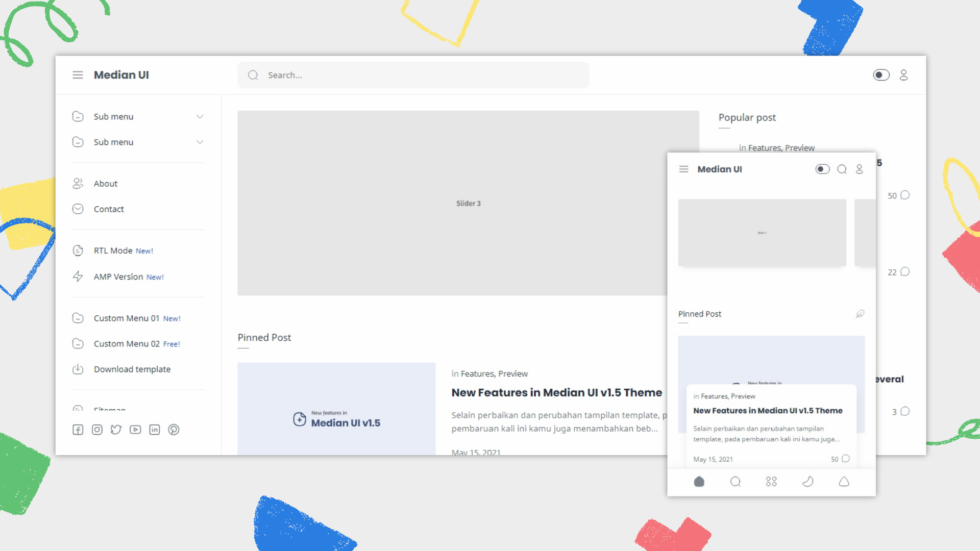Toggle dark mode switch in mobile preview
The height and width of the screenshot is (551, 980).
pyautogui.click(x=822, y=169)
